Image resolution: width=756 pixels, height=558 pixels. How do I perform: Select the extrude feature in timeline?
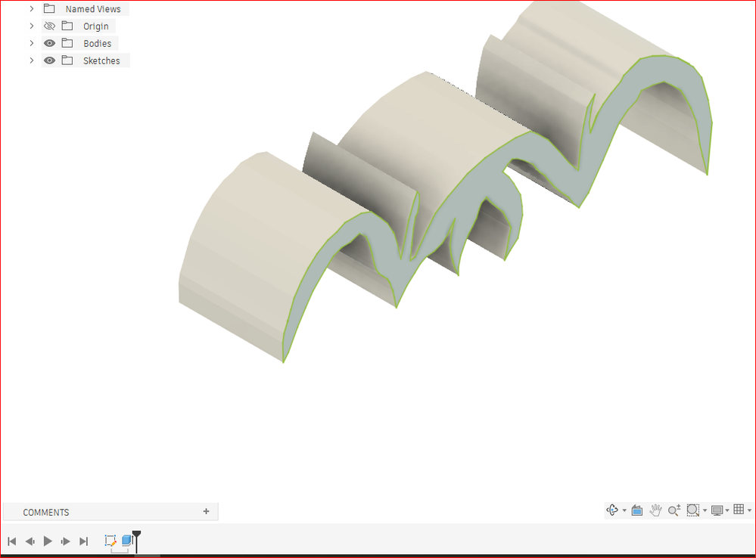point(127,541)
